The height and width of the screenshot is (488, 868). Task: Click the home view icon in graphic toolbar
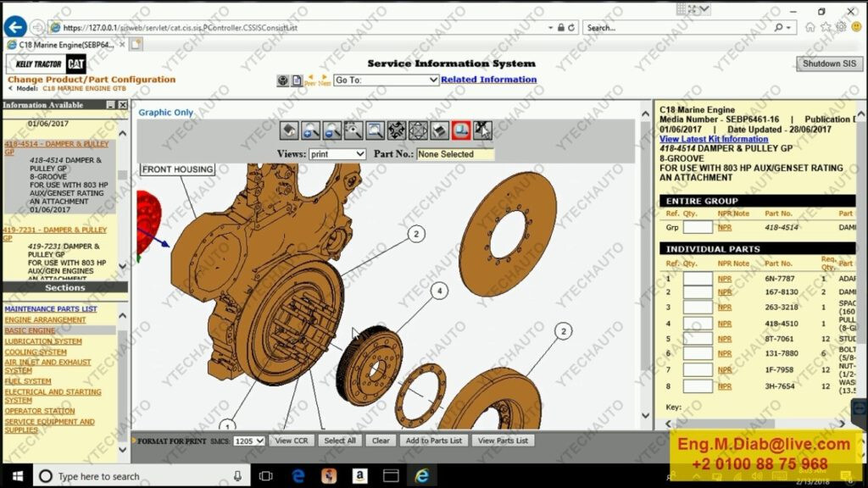coord(289,130)
